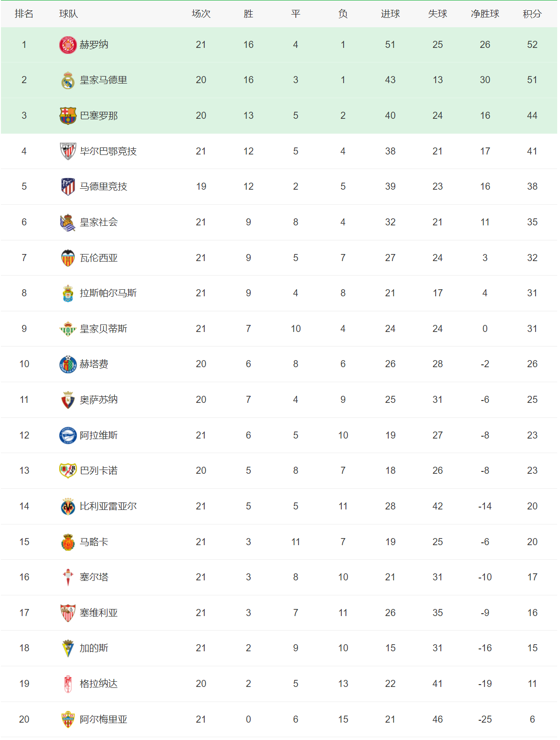Select the 塞维利亚 team name
This screenshot has height=740, width=560.
(x=99, y=613)
